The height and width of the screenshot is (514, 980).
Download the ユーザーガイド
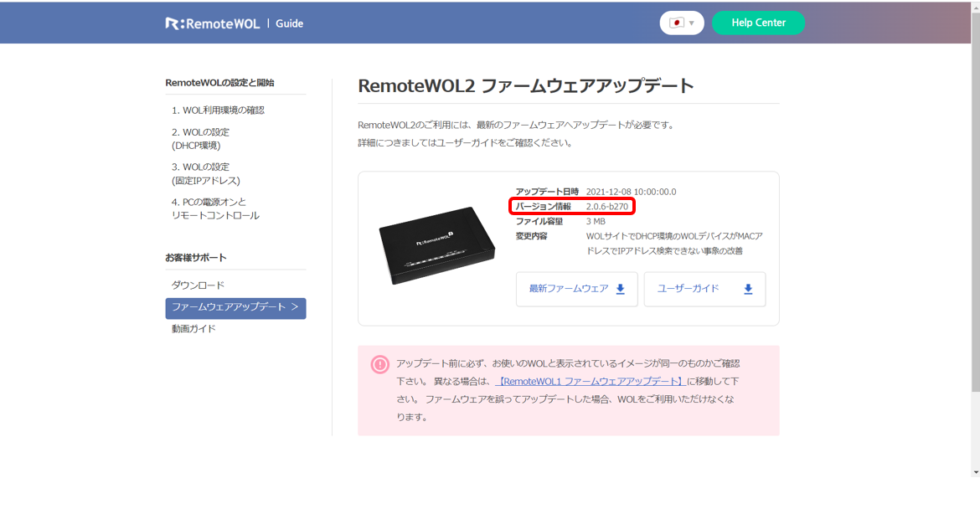point(705,289)
